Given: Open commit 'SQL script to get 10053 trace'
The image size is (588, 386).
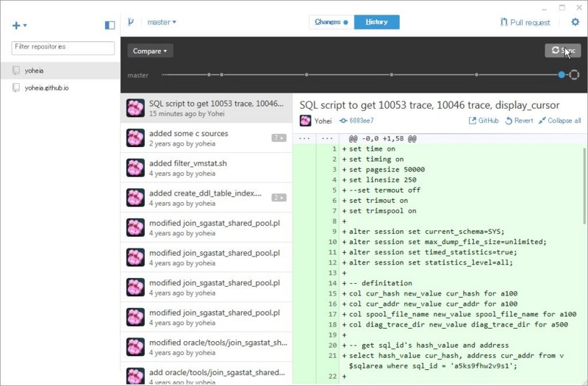Looking at the screenshot, I should click(x=207, y=108).
